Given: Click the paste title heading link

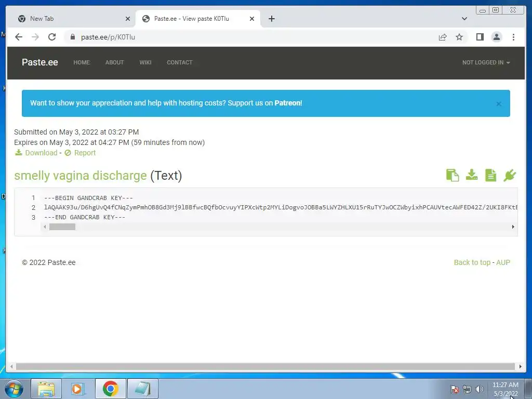Looking at the screenshot, I should click(x=81, y=176).
